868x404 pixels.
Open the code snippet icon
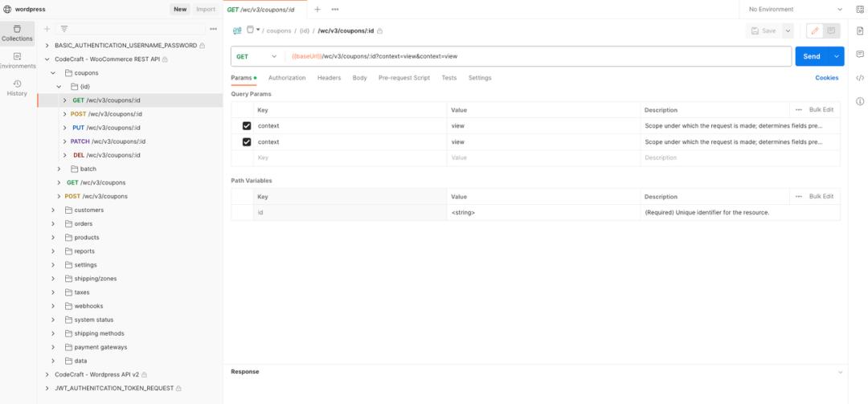[860, 77]
